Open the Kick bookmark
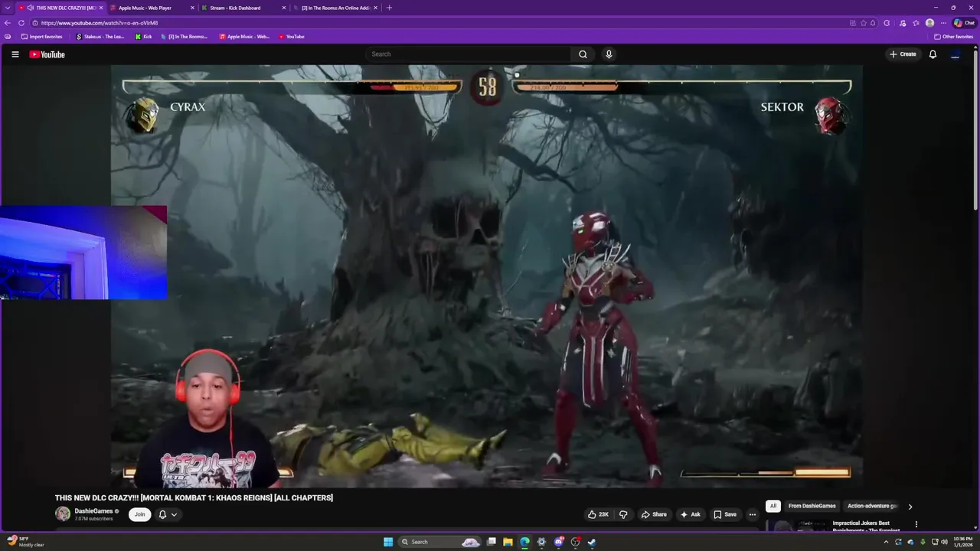Screen dimensions: 980x551 (x=143, y=37)
